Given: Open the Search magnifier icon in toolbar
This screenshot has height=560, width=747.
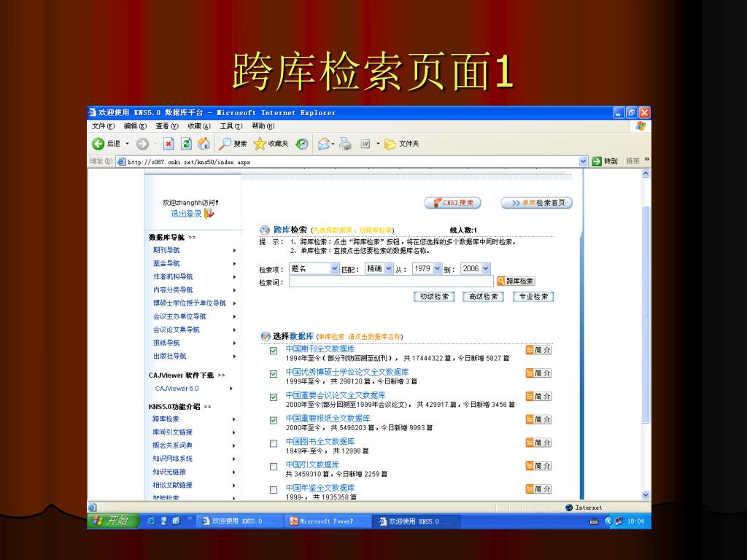Looking at the screenshot, I should pos(225,144).
